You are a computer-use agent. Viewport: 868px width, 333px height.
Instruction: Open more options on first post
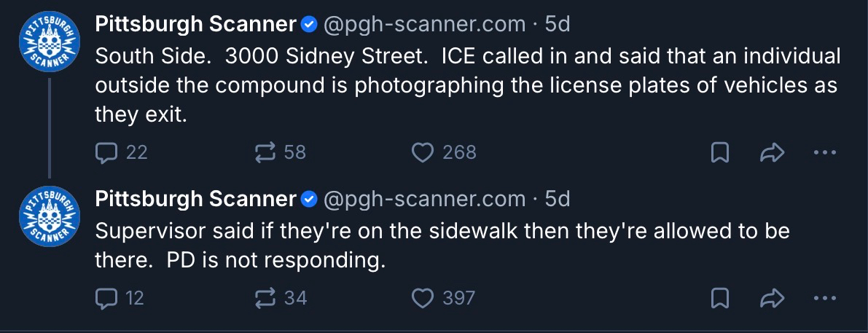click(x=824, y=152)
